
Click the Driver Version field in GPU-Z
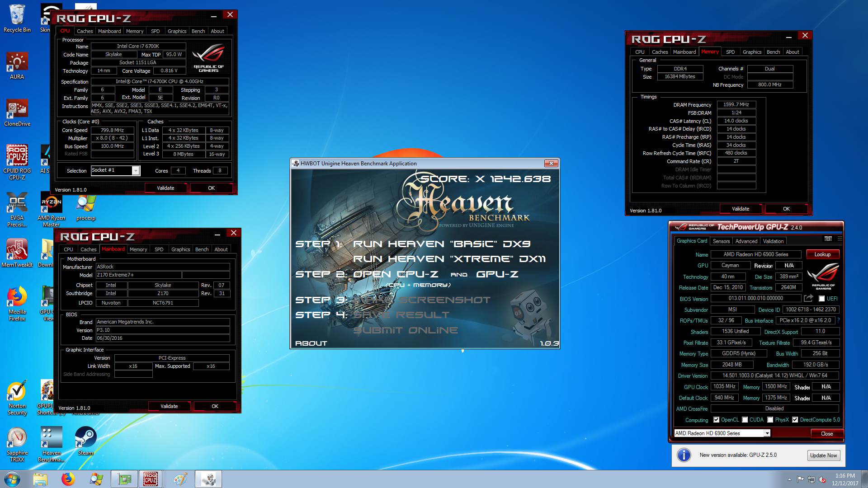[774, 375]
